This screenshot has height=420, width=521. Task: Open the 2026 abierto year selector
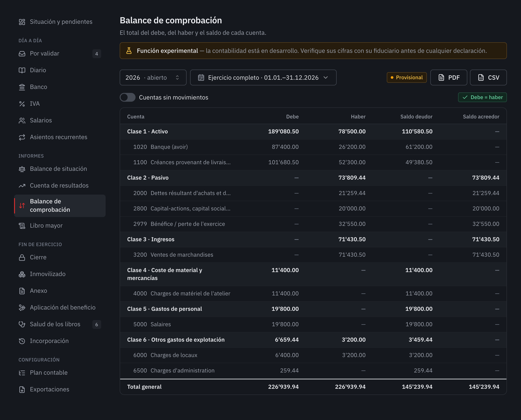tap(153, 77)
